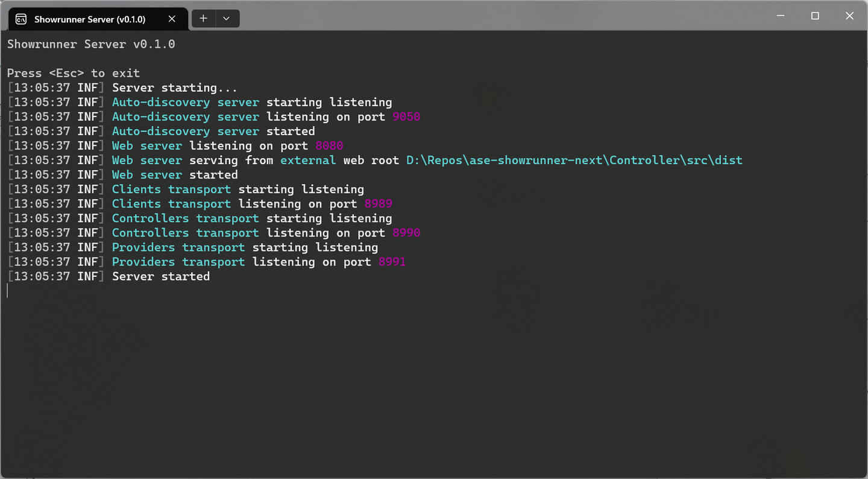Click the final "Server started" log message

(x=161, y=276)
